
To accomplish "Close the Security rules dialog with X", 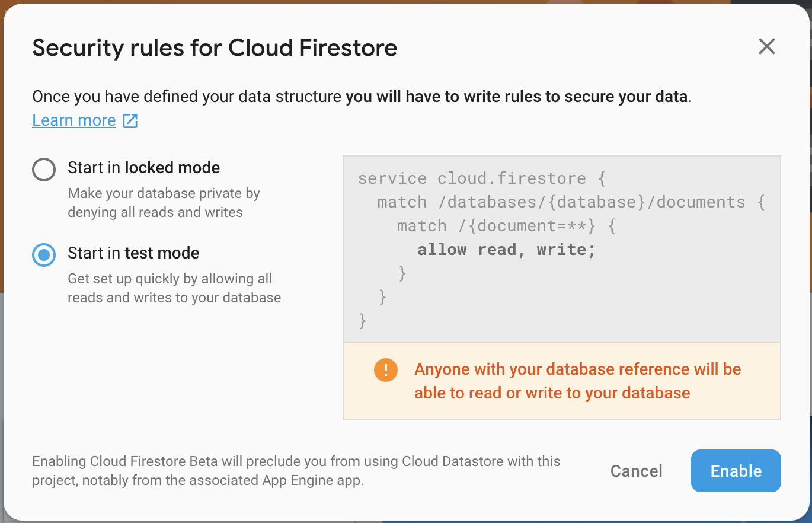I will click(x=767, y=46).
